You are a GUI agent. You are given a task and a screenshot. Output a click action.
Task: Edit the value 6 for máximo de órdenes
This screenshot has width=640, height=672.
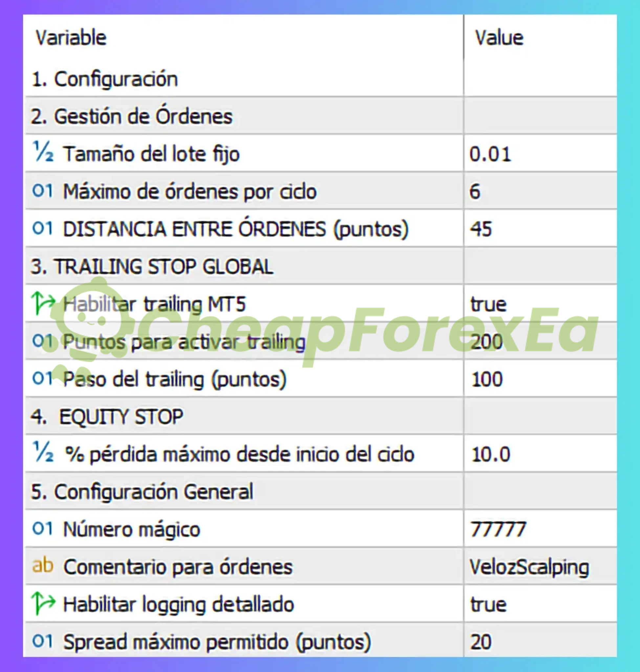(541, 191)
